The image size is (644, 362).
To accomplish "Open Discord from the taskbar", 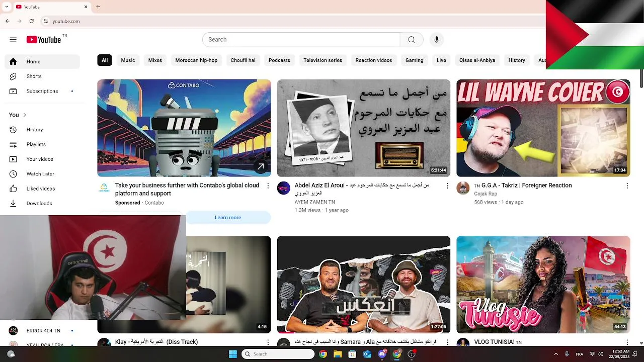I will [382, 354].
